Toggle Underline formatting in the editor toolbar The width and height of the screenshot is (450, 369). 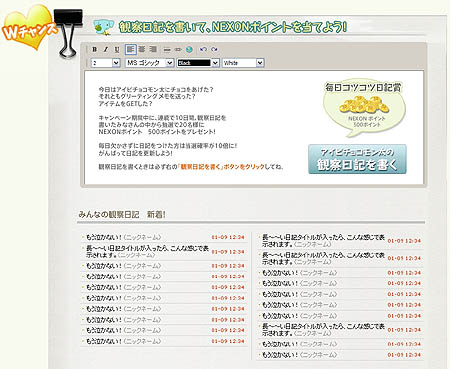click(117, 49)
